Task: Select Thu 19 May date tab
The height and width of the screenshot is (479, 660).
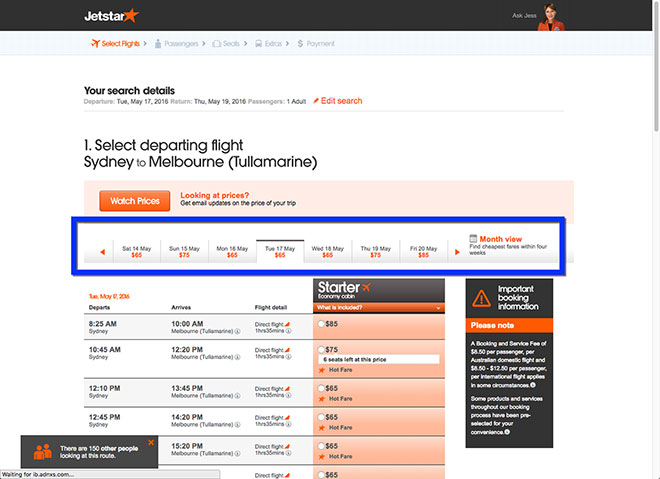Action: click(375, 252)
